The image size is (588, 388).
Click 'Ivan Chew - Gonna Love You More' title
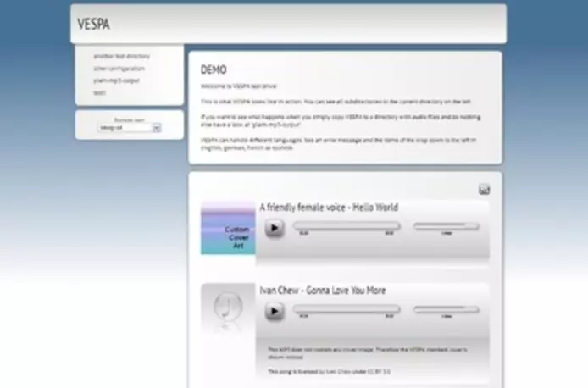click(322, 291)
